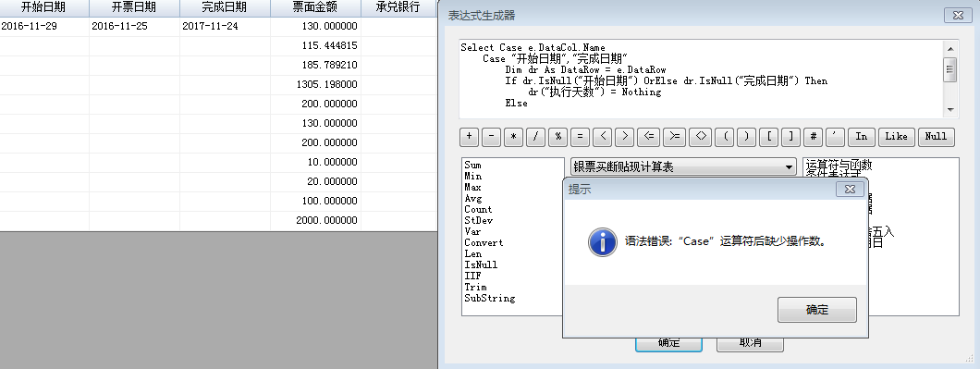Insert a closing square bracket

[790, 136]
